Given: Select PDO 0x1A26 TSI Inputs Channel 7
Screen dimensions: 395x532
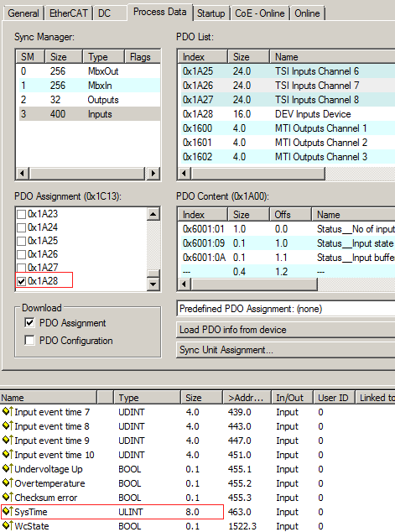Looking at the screenshot, I should click(x=287, y=86).
